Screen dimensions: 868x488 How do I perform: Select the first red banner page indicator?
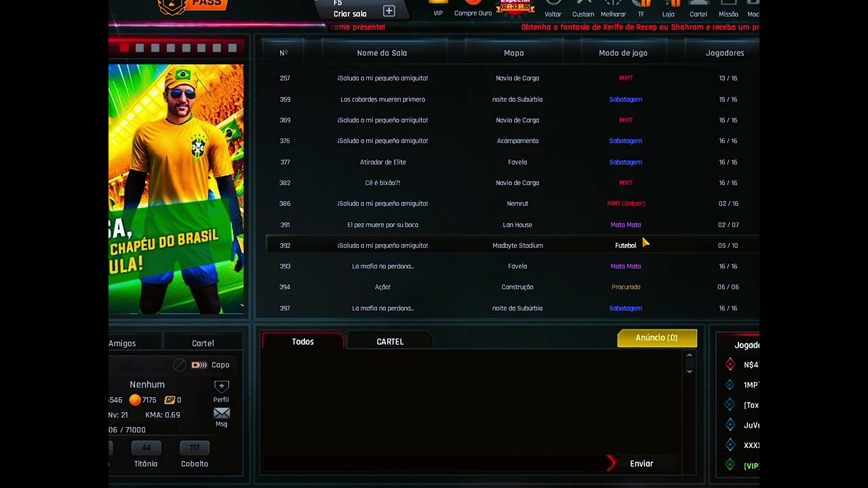click(x=124, y=47)
